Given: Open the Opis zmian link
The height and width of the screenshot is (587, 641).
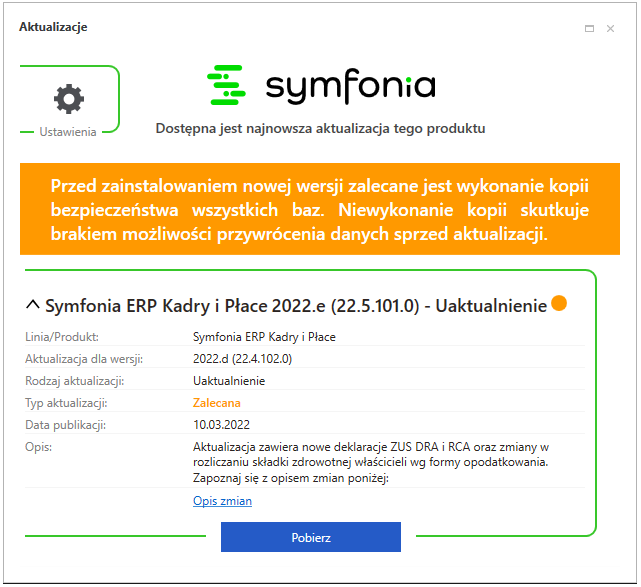Looking at the screenshot, I should pos(222,501).
